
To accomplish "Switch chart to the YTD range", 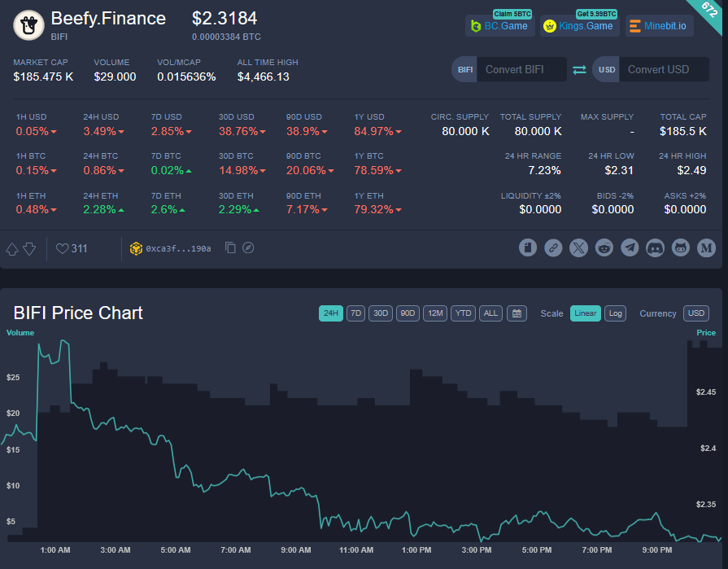I will point(463,313).
